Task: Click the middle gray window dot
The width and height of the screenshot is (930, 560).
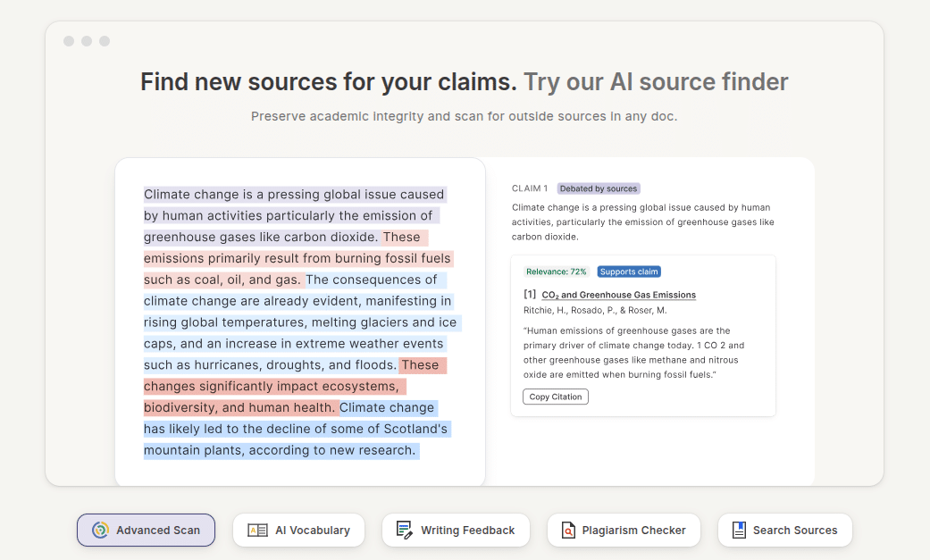Action: tap(87, 40)
